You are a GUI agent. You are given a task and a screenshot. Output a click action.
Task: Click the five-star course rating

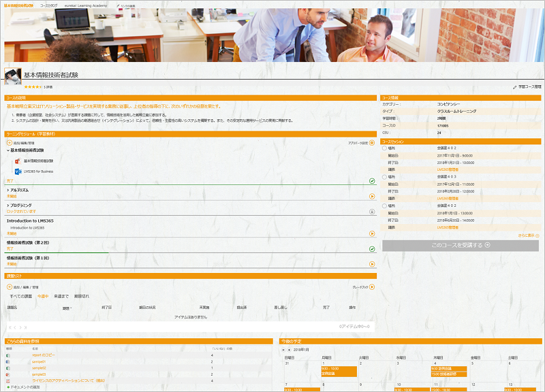pos(33,87)
